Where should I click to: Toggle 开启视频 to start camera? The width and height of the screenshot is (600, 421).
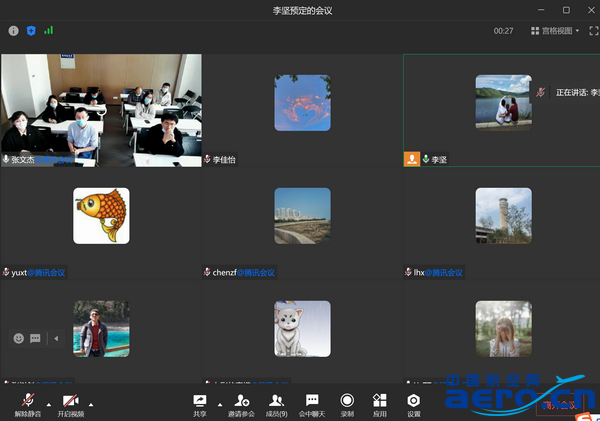coord(70,403)
